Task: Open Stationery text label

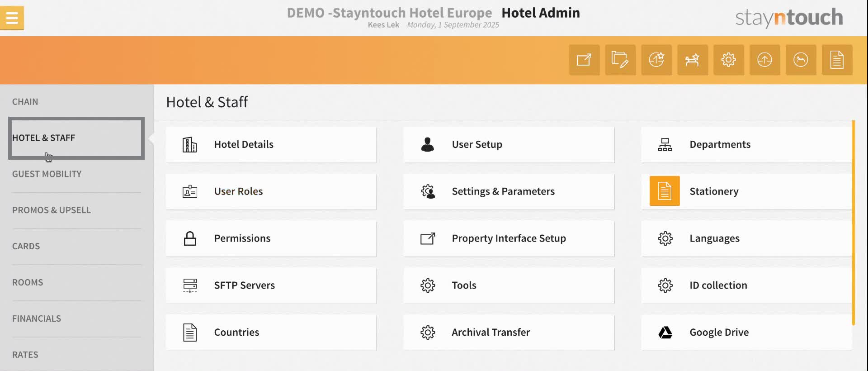Action: pyautogui.click(x=714, y=192)
